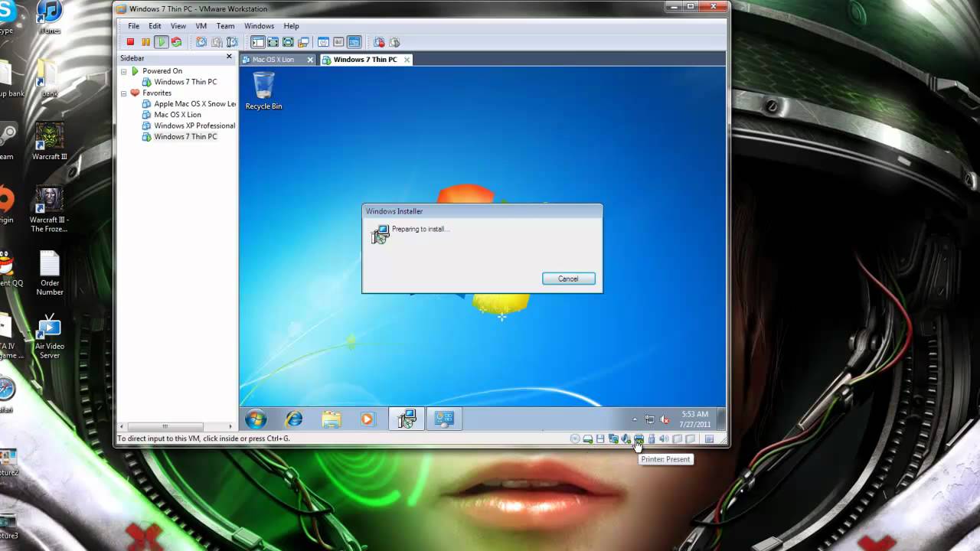Image resolution: width=980 pixels, height=551 pixels.
Task: Open the Team menu
Action: (225, 26)
